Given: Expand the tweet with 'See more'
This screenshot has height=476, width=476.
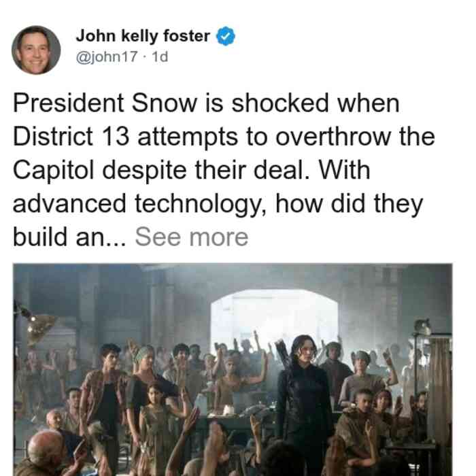Looking at the screenshot, I should pos(192,237).
